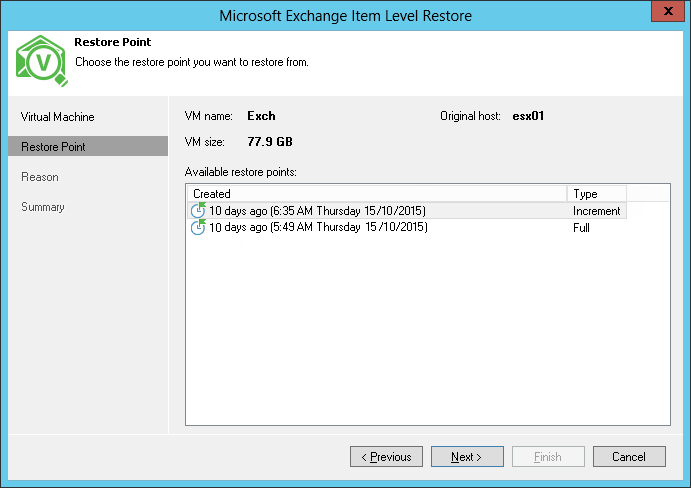Viewport: 691px width, 488px height.
Task: Go to the Reason wizard step
Action: [40, 177]
